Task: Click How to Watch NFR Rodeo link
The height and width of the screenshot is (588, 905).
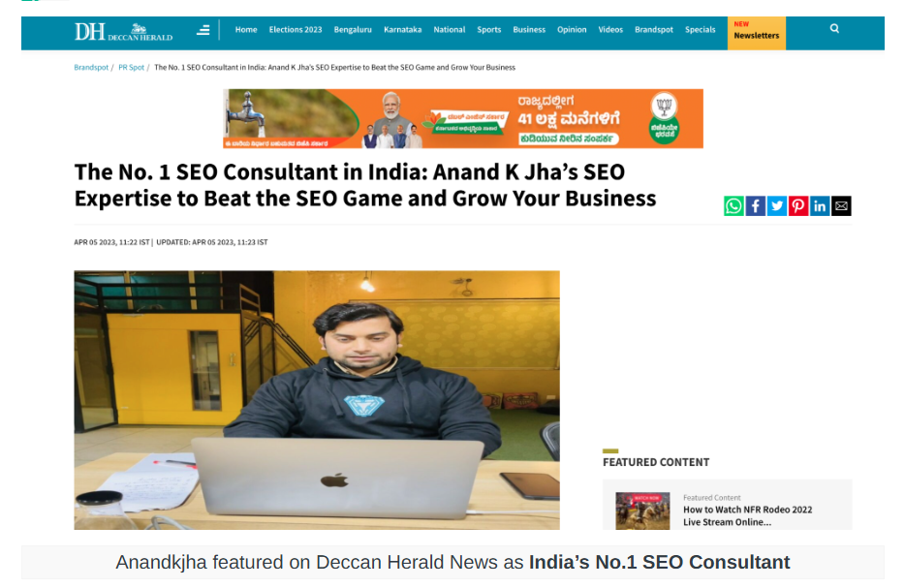Action: [x=747, y=516]
